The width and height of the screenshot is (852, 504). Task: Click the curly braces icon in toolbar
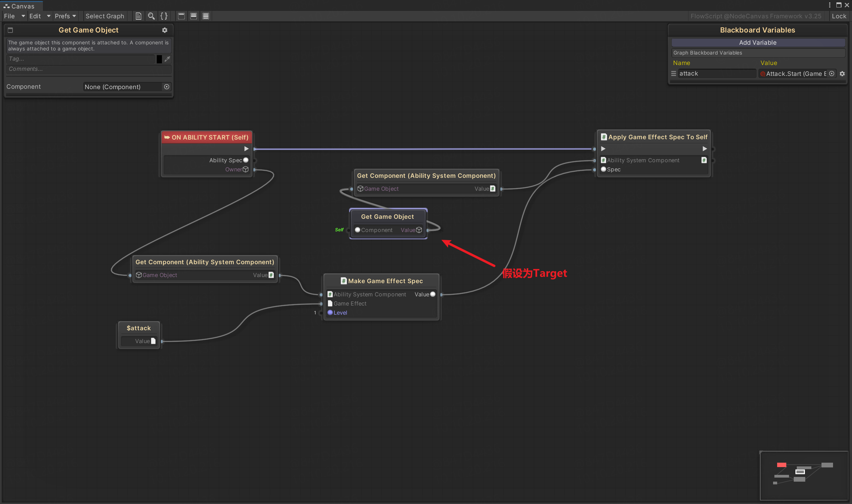point(164,16)
